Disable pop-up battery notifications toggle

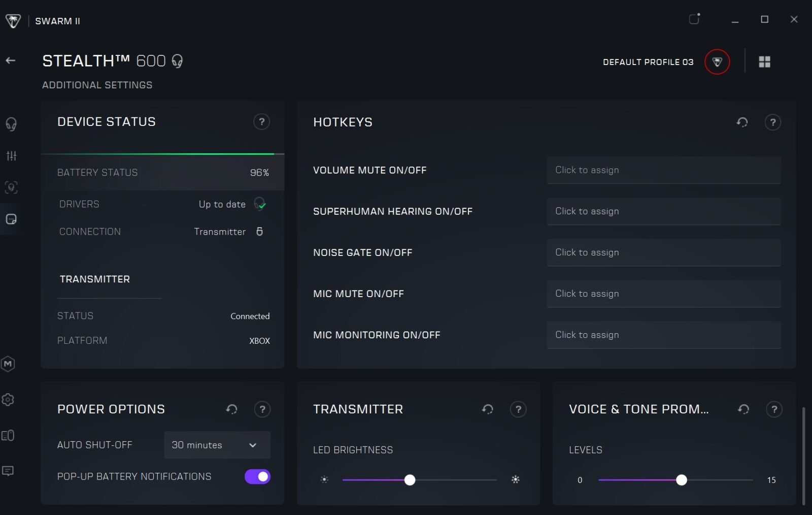(257, 476)
